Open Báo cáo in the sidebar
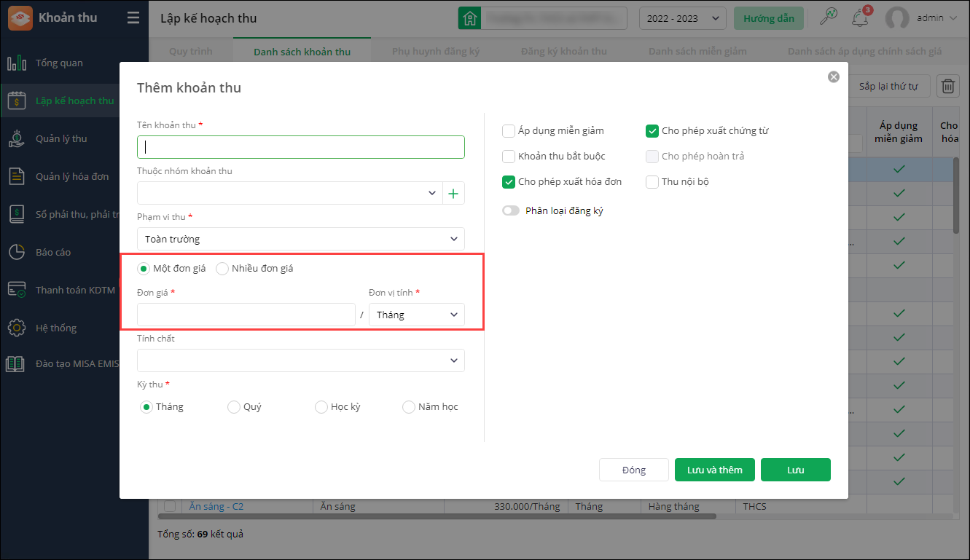The height and width of the screenshot is (560, 970). (x=53, y=252)
